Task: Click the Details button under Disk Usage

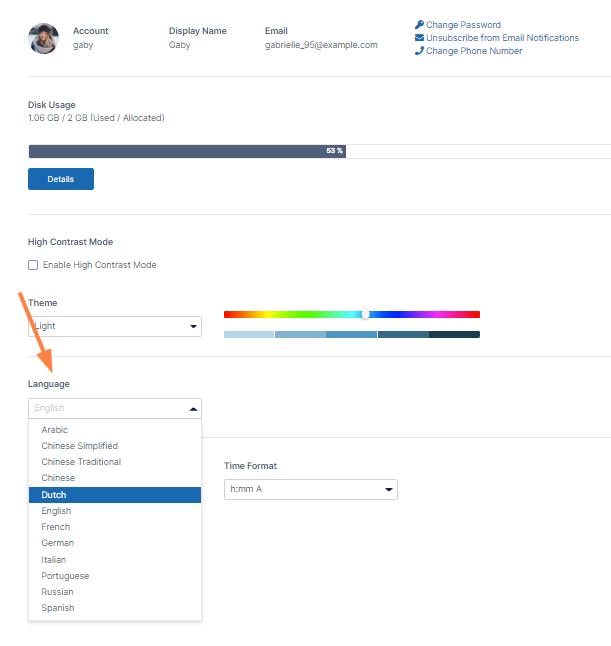Action: pyautogui.click(x=61, y=179)
